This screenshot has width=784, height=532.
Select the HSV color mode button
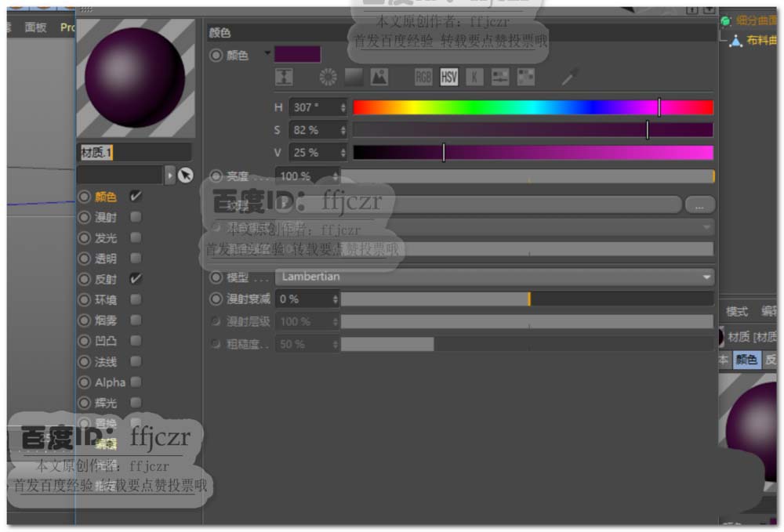(448, 77)
